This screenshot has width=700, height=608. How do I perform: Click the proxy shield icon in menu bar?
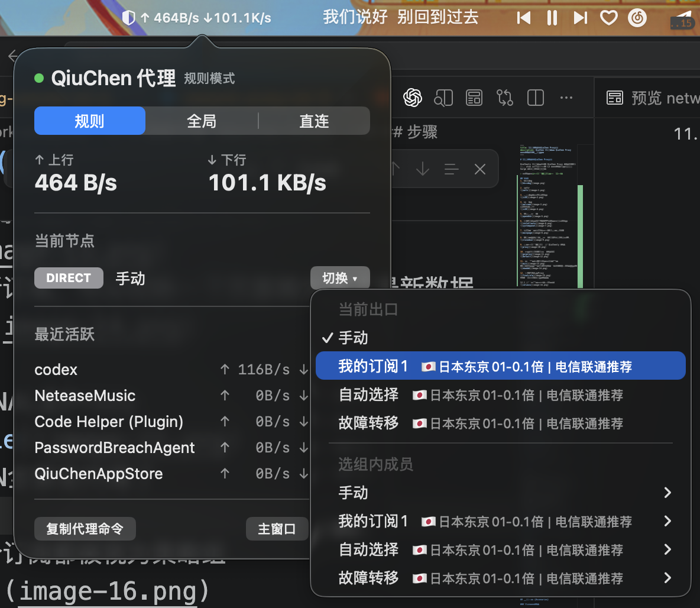pyautogui.click(x=128, y=18)
